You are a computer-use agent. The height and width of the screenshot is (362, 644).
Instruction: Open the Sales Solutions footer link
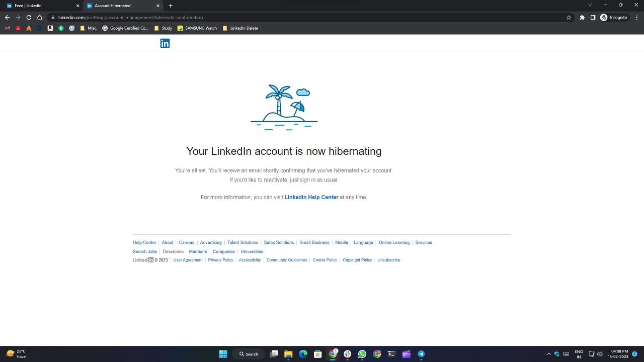[279, 242]
